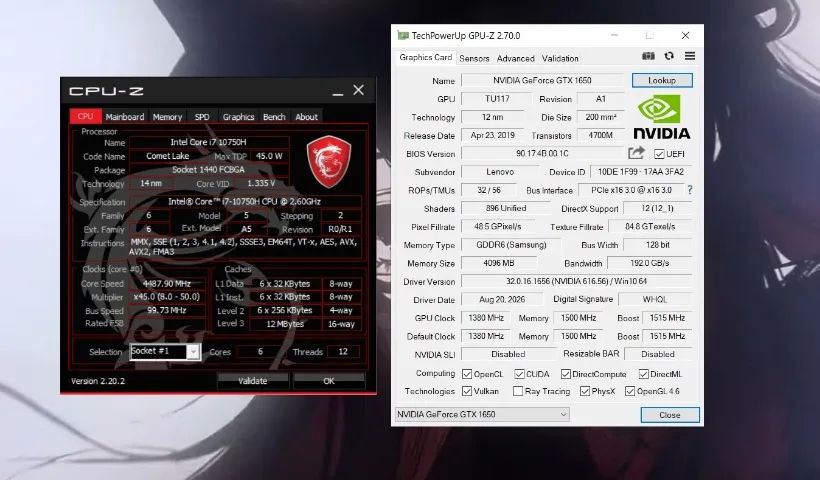Toggle the DirectCompute checkbox
Viewport: 820px width, 480px height.
point(565,374)
